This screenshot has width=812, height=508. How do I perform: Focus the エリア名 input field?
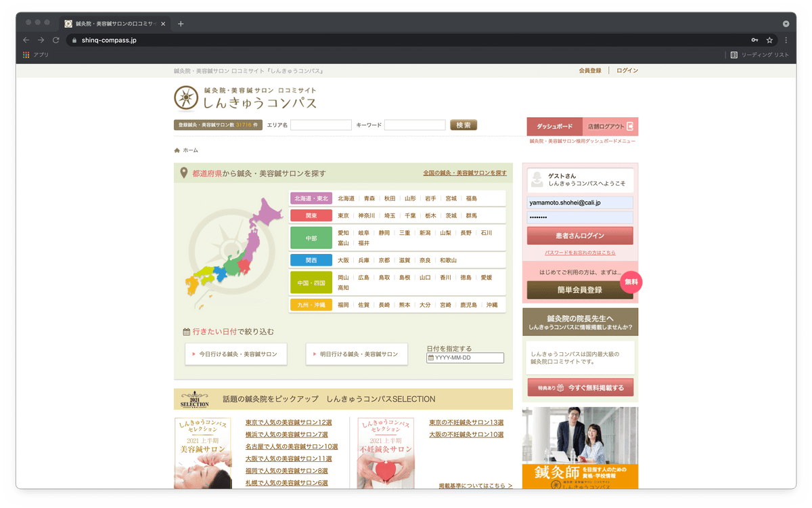[321, 125]
